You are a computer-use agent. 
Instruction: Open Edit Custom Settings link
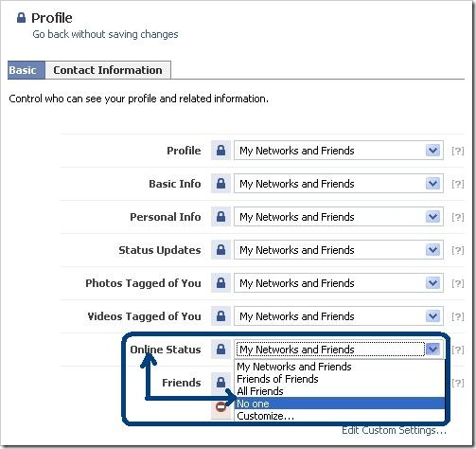click(394, 430)
